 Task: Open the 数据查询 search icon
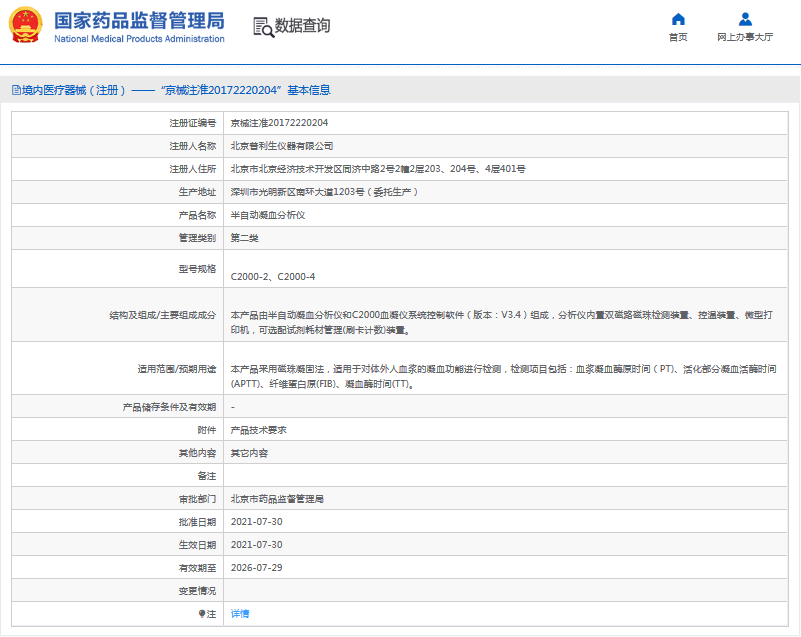tap(264, 27)
